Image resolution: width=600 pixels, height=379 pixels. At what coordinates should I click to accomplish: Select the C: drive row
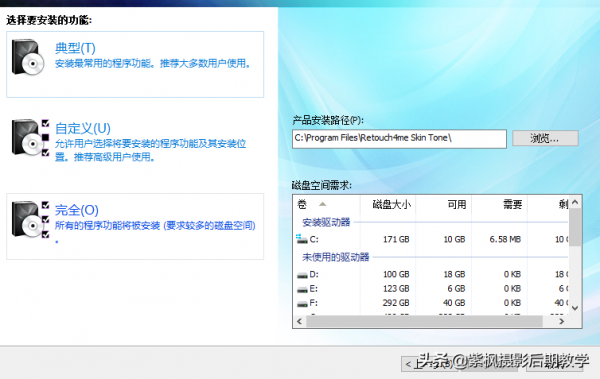(x=431, y=240)
